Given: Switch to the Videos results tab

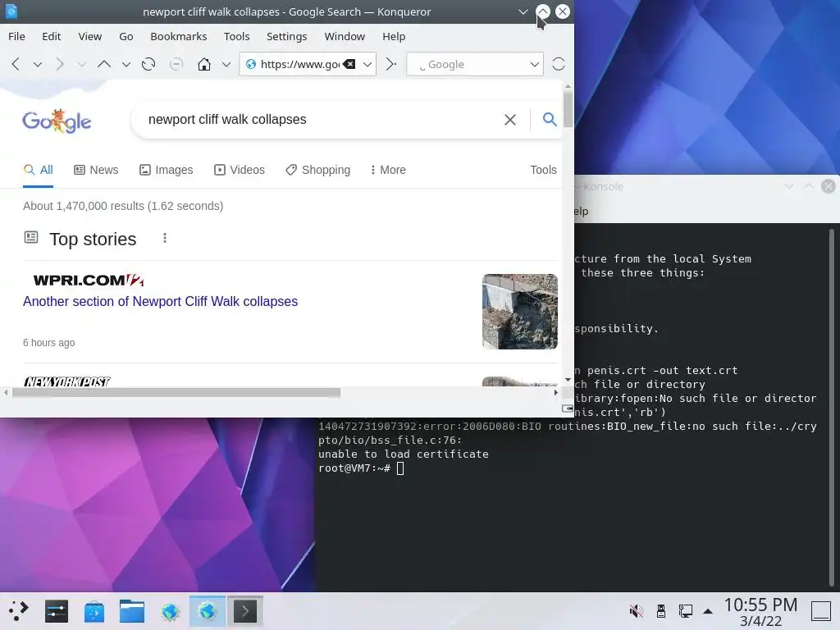Looking at the screenshot, I should pos(239,170).
